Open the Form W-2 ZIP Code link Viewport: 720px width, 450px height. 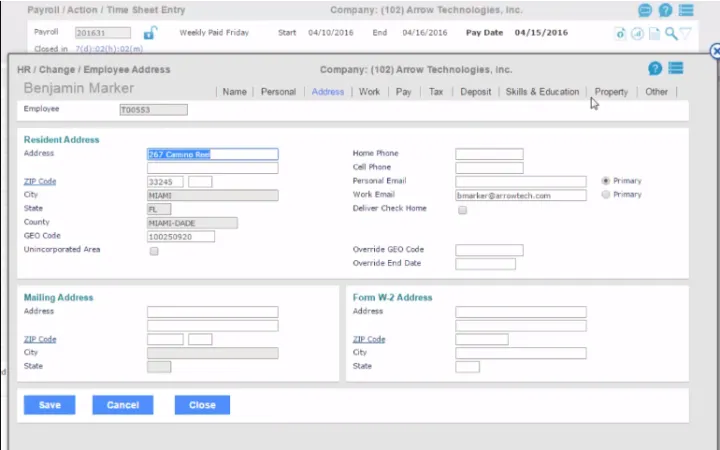click(x=369, y=339)
